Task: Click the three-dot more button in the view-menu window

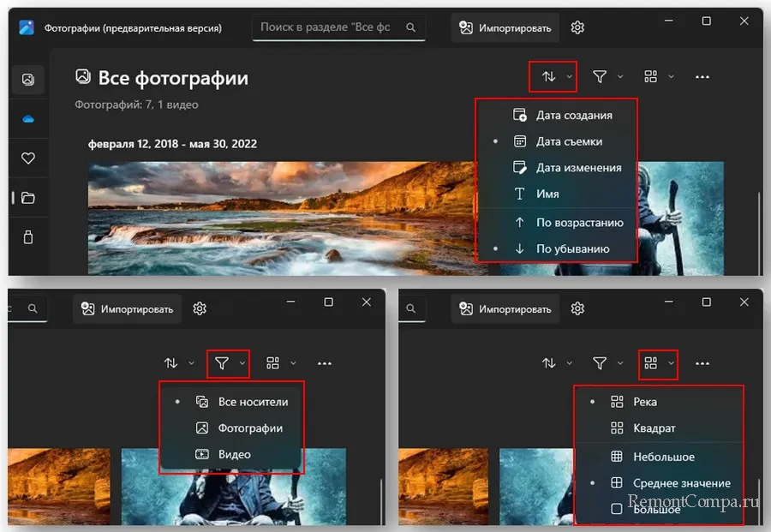Action: click(x=702, y=363)
